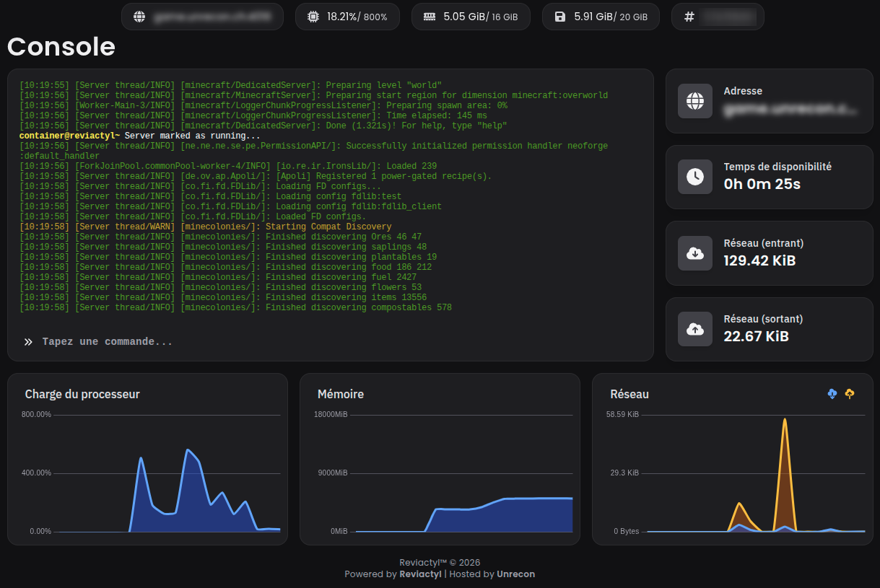Image resolution: width=880 pixels, height=588 pixels.
Task: Click the 58.59 KiB axis label on network chart
Action: (623, 414)
